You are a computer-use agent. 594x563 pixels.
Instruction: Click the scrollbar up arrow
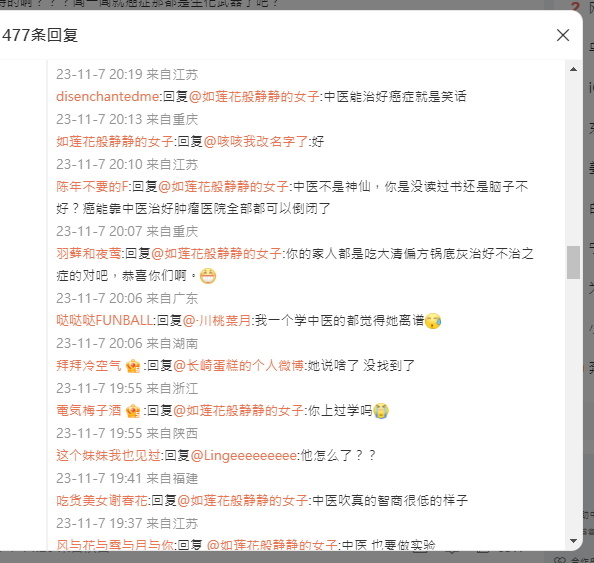click(x=573, y=69)
